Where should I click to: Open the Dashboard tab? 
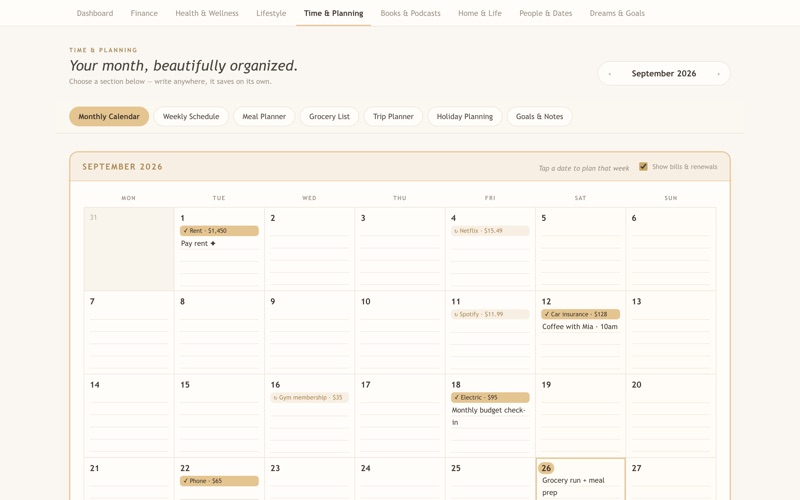click(x=95, y=13)
